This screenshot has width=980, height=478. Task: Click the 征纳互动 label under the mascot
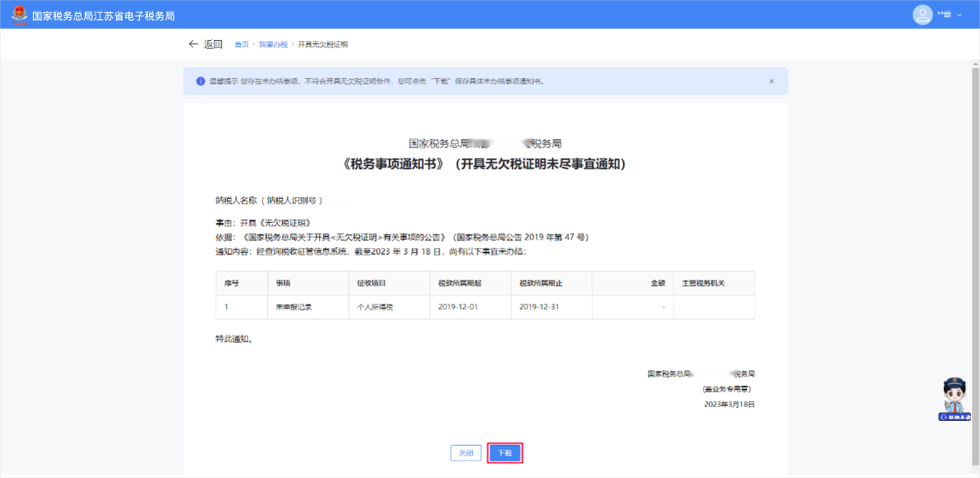(955, 417)
